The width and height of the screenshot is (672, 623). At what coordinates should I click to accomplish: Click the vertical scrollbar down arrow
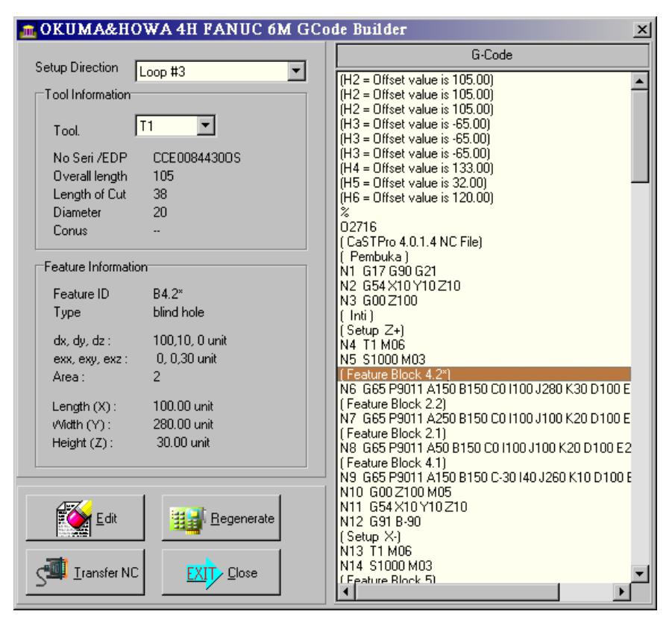(x=639, y=574)
